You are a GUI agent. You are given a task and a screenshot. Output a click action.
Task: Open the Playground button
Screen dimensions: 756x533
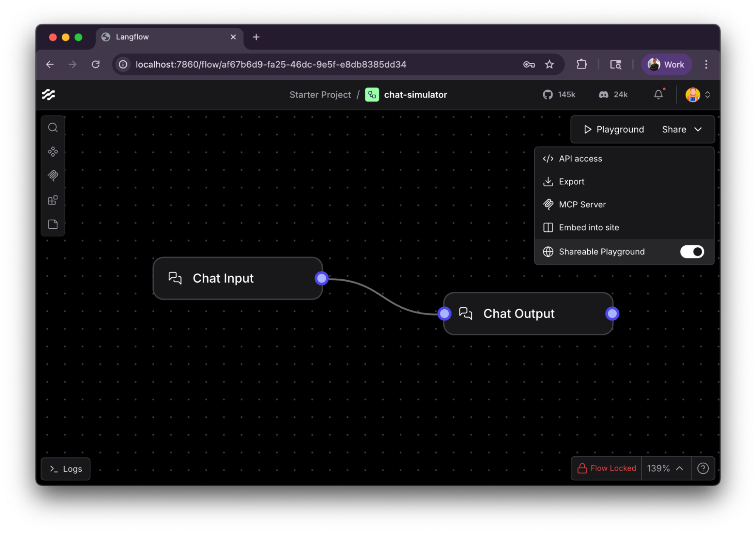point(613,129)
